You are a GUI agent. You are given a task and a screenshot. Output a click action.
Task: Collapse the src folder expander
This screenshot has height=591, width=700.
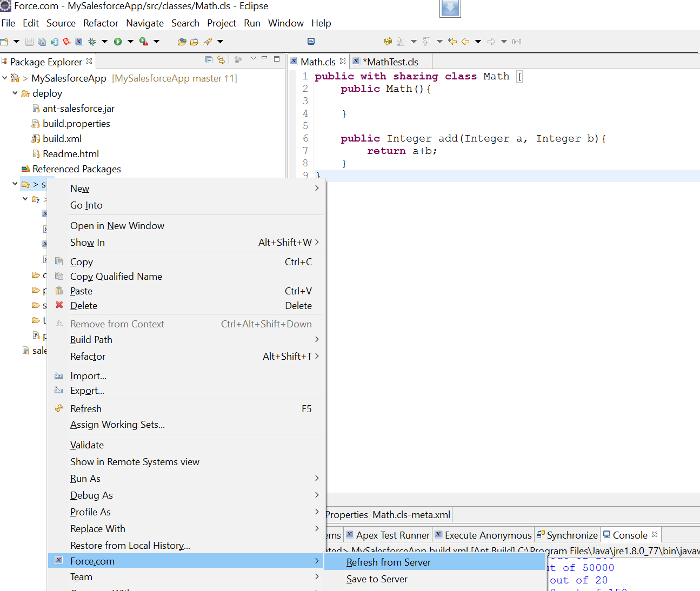(x=15, y=184)
